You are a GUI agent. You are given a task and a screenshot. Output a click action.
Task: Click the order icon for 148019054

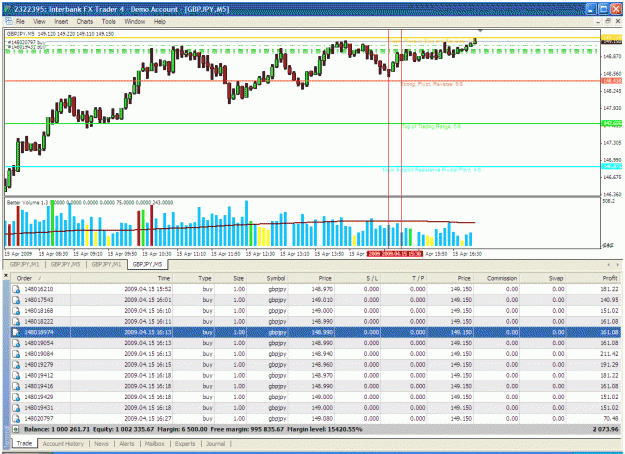coord(16,343)
